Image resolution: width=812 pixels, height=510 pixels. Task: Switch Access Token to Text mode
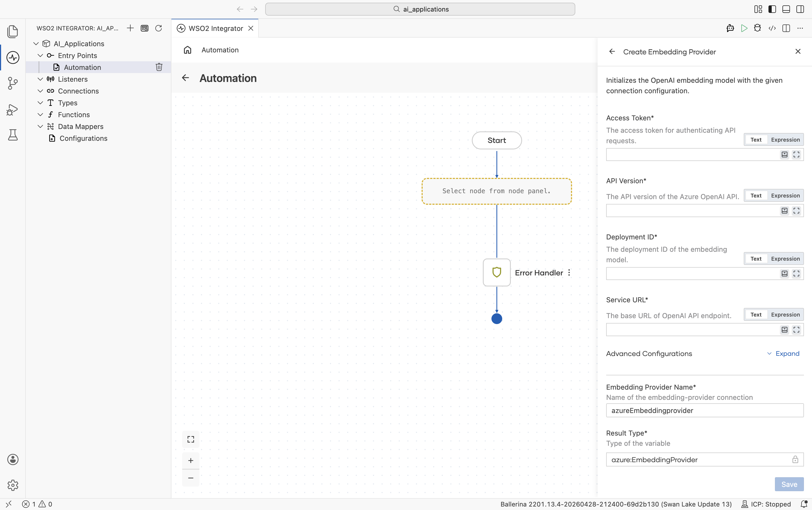pos(756,140)
